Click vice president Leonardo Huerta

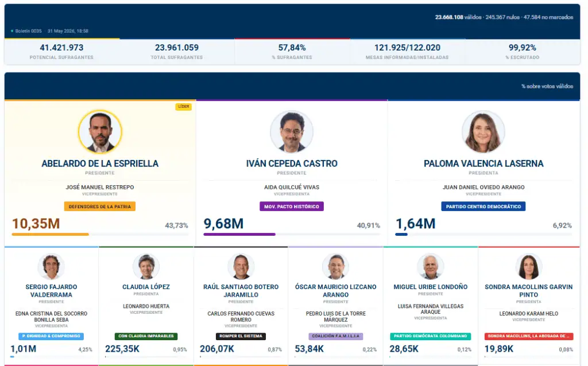click(x=146, y=306)
